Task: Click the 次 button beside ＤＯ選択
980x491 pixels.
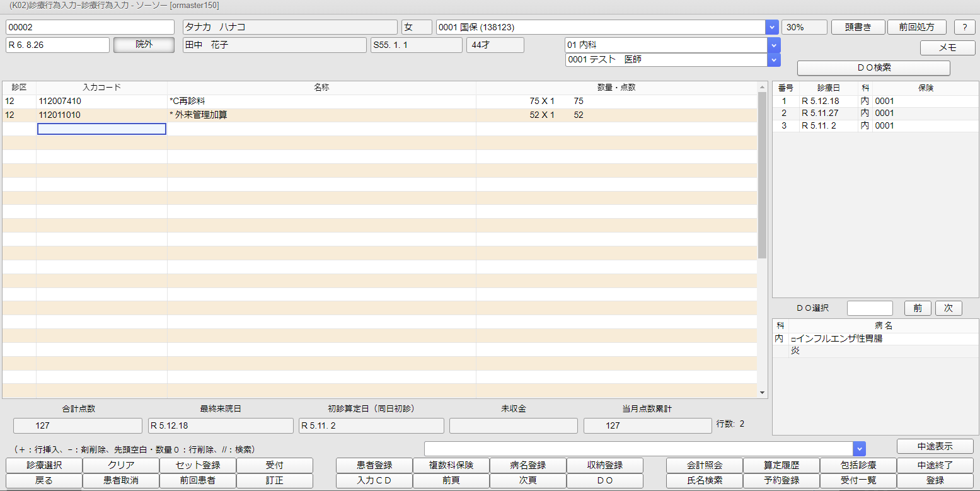Action: 948,308
